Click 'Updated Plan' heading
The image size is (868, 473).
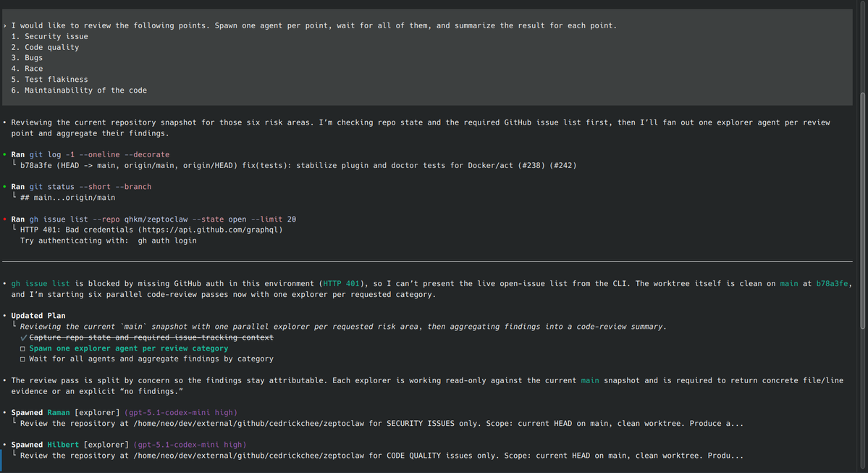tap(38, 316)
